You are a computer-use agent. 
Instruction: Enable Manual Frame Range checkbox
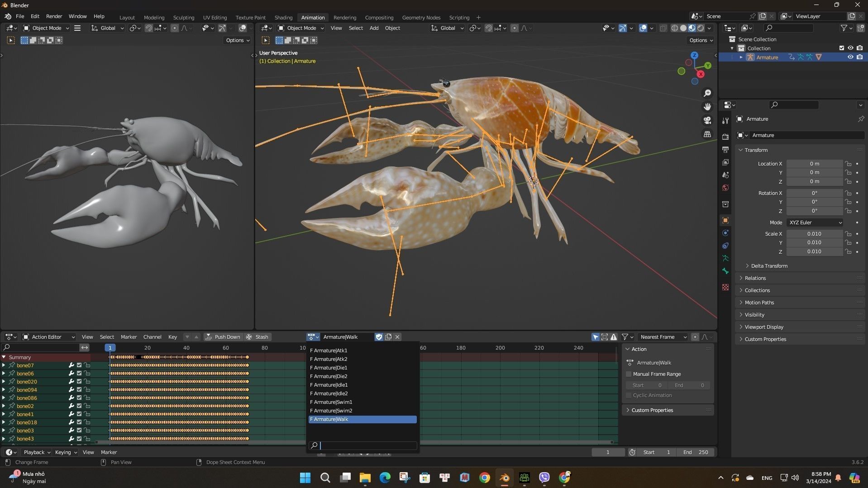tap(629, 374)
